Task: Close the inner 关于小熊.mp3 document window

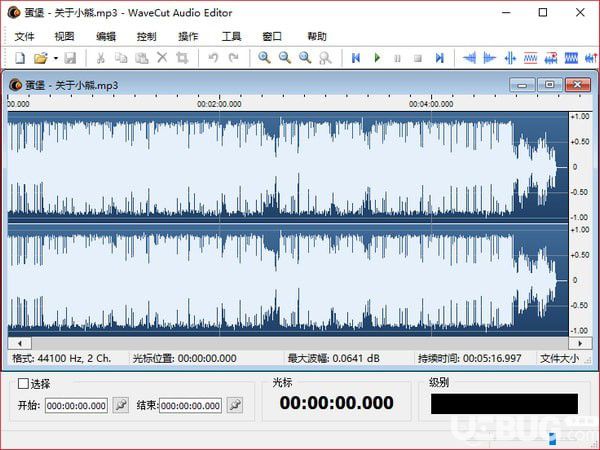Action: tap(578, 85)
